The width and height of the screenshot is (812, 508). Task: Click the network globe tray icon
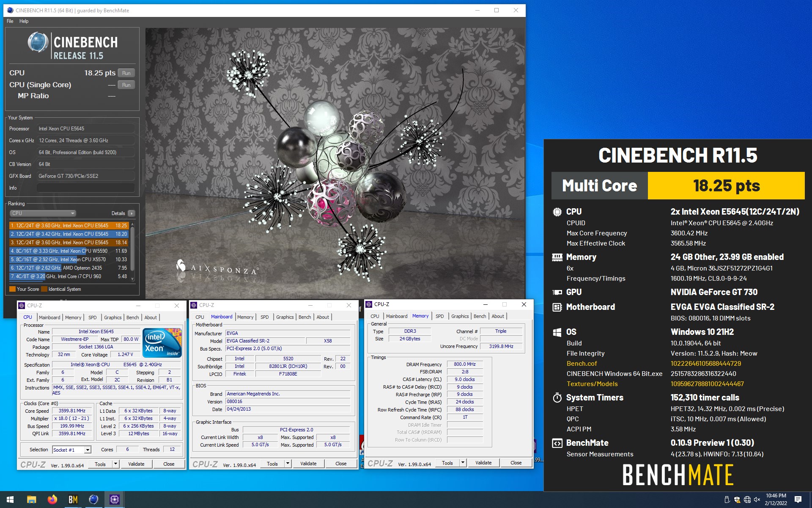pyautogui.click(x=747, y=500)
